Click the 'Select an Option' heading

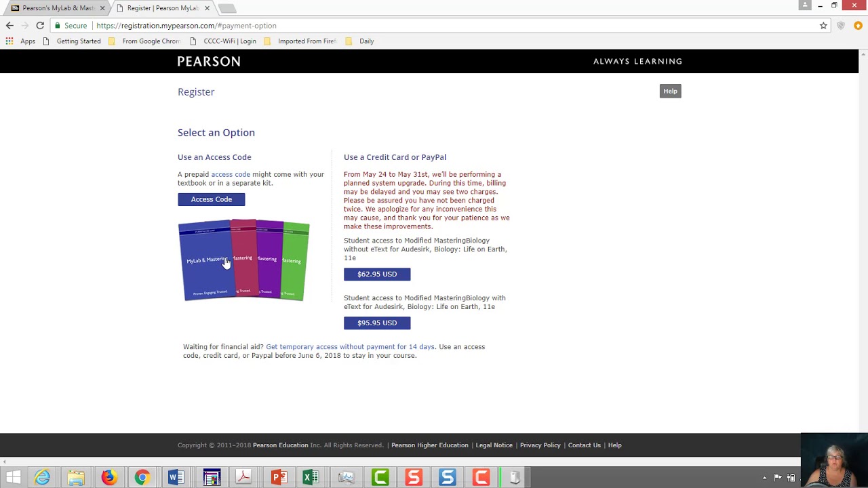216,133
